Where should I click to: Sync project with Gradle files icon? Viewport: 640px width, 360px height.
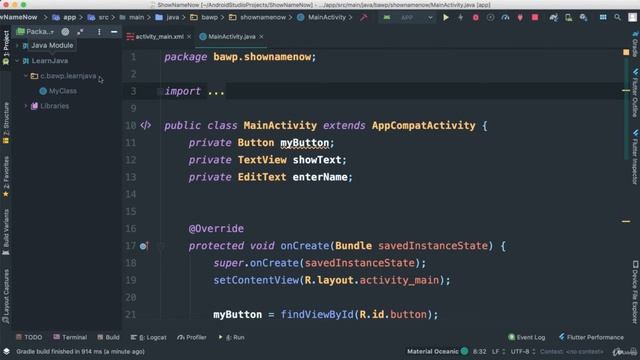(x=553, y=18)
